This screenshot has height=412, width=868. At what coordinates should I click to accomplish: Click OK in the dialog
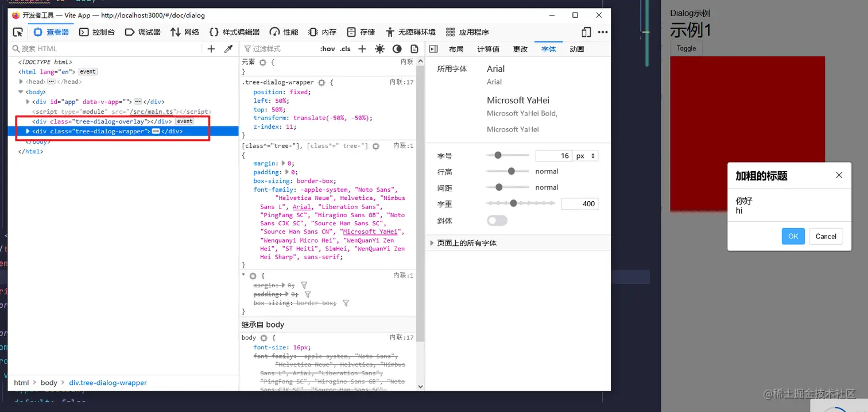click(793, 236)
